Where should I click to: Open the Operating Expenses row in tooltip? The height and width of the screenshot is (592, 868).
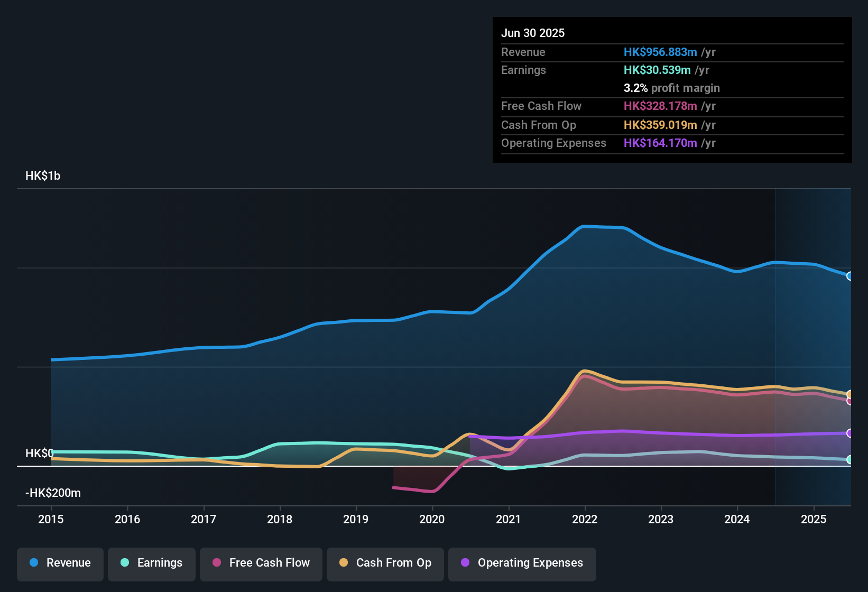[553, 143]
